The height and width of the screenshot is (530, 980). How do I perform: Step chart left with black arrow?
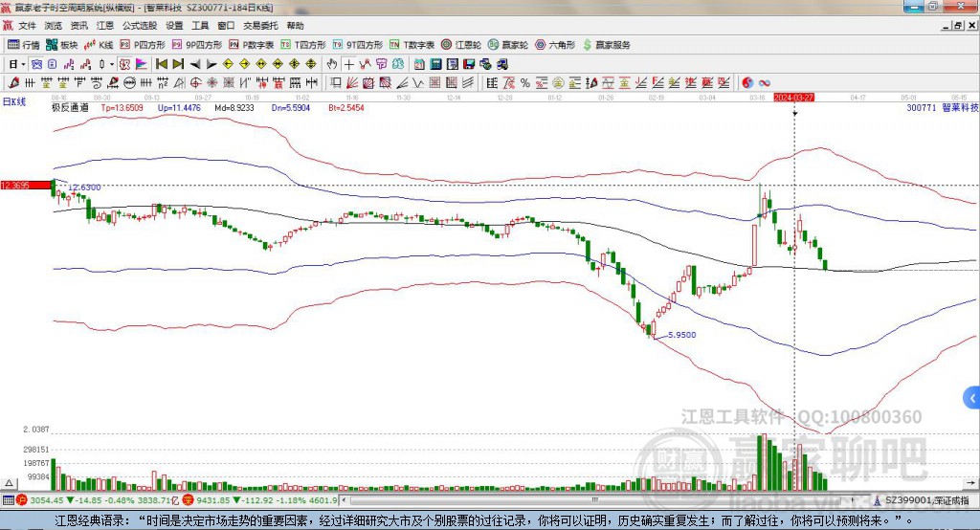pos(195,64)
